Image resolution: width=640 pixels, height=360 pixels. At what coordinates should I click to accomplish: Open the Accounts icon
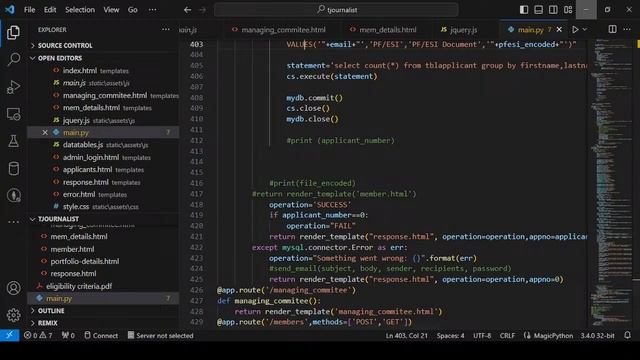13,288
